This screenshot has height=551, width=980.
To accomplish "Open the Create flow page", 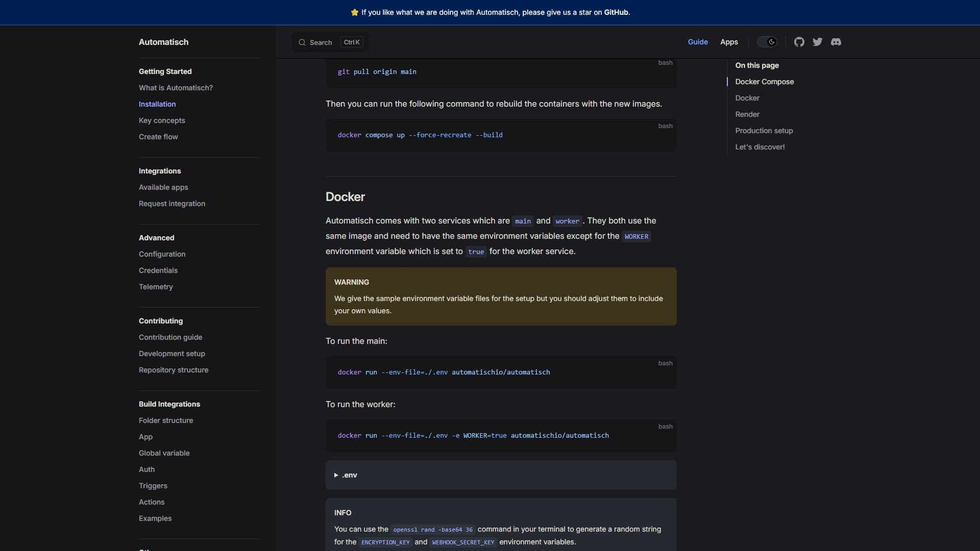I will point(158,137).
